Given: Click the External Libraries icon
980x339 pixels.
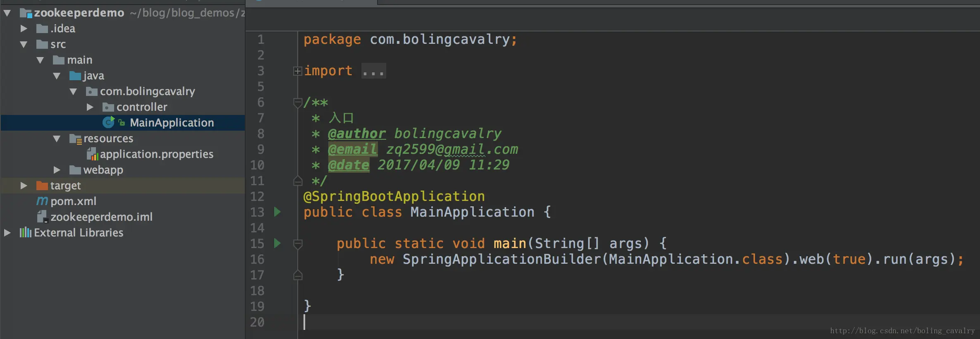Looking at the screenshot, I should tap(25, 232).
